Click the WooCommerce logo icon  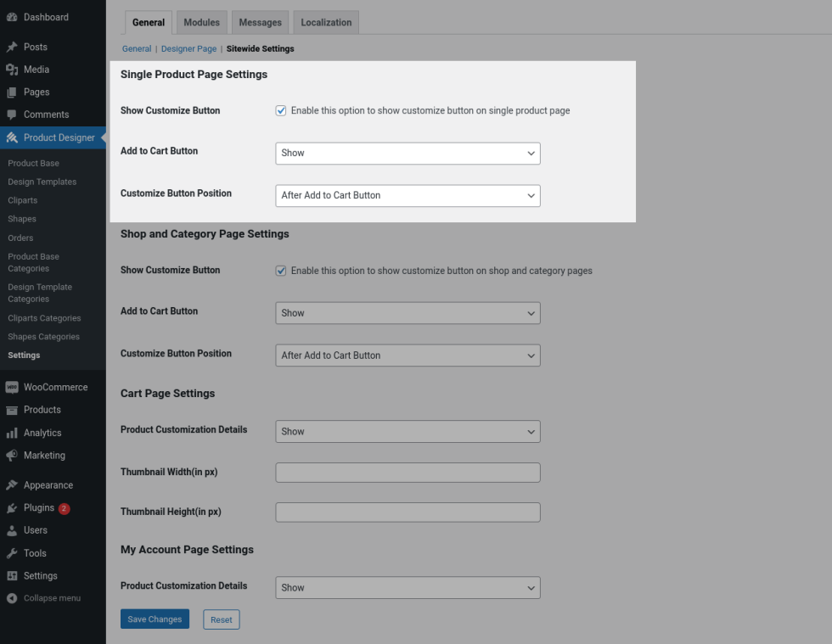(x=12, y=387)
